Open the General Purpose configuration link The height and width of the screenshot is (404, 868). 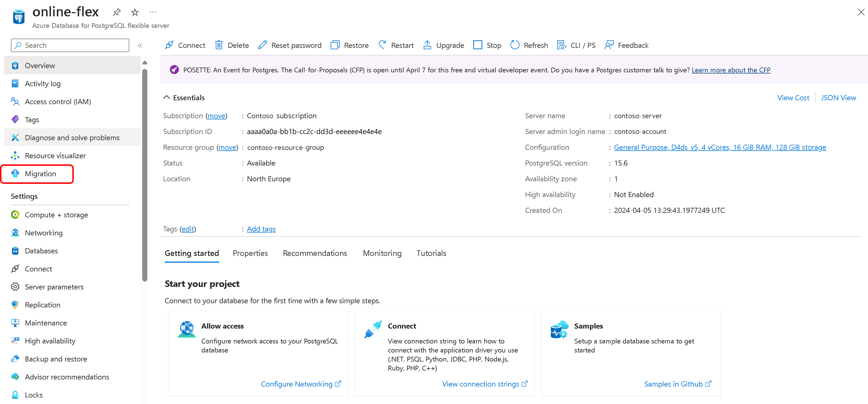[720, 147]
